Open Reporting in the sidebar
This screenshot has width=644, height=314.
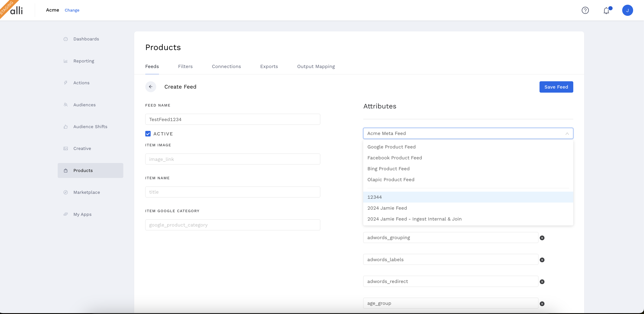click(90, 61)
